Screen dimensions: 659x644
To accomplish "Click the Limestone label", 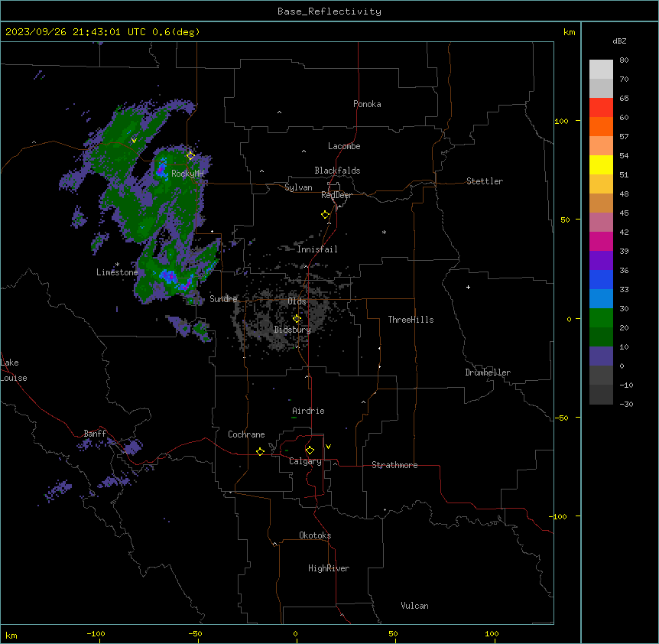I will (x=117, y=272).
